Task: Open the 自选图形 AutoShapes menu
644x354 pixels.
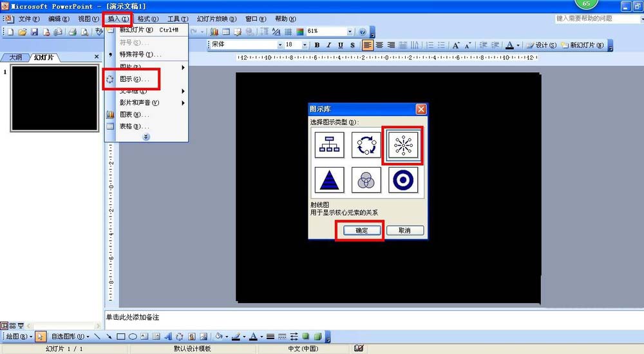Action: 70,337
